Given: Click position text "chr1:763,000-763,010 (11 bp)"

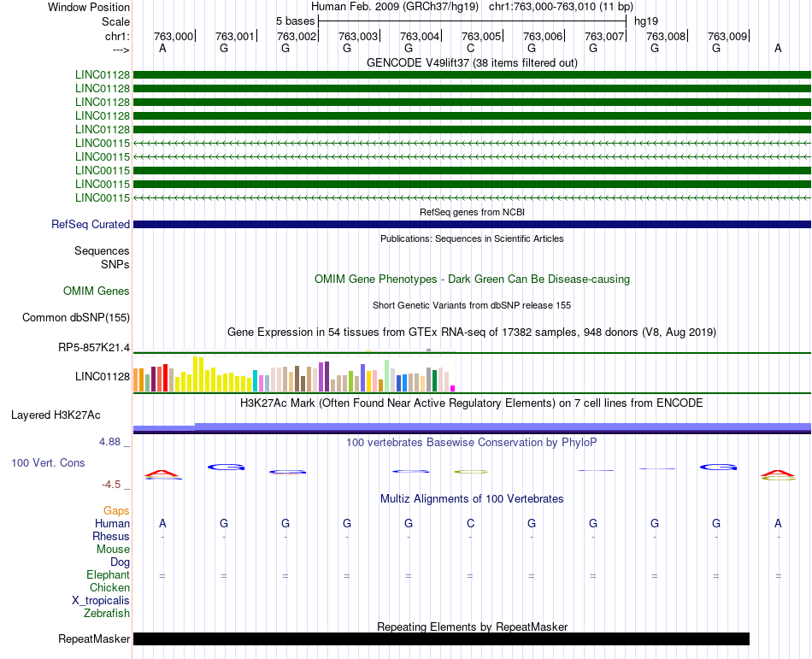Looking at the screenshot, I should click(x=561, y=7).
